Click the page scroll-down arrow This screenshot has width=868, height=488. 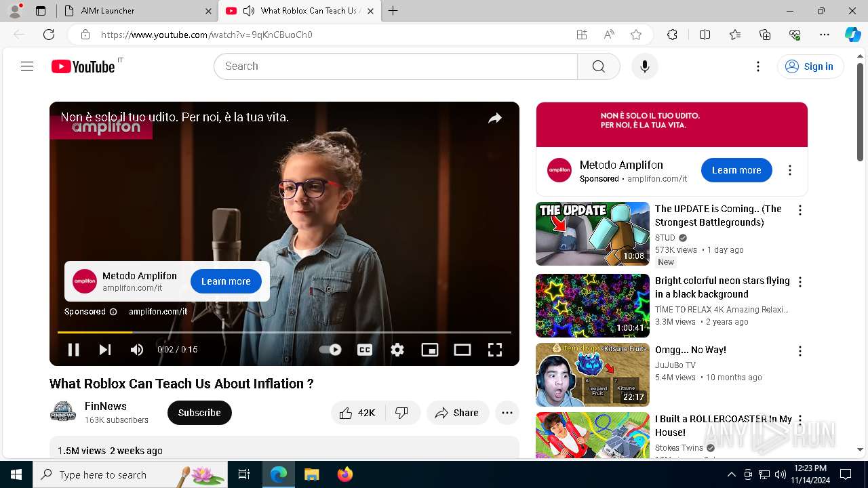click(x=860, y=449)
